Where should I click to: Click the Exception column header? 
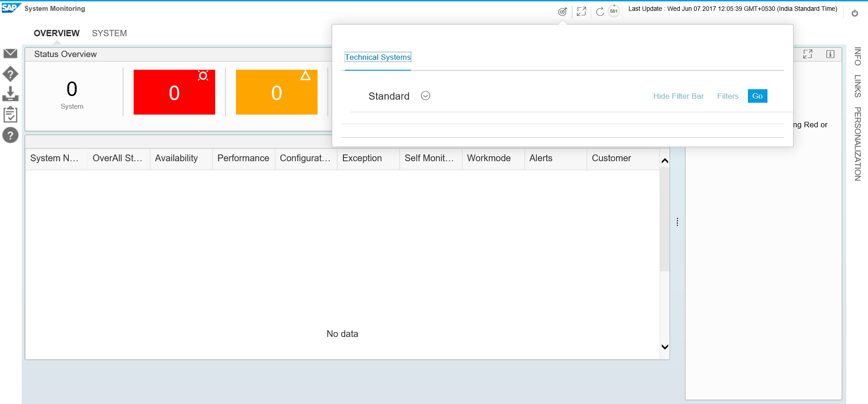coord(368,158)
